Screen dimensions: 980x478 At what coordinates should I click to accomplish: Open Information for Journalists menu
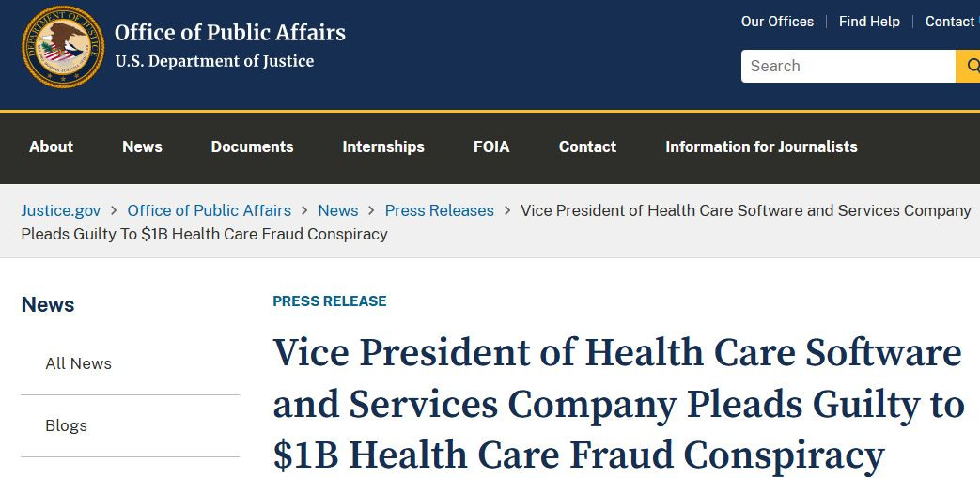pos(761,146)
